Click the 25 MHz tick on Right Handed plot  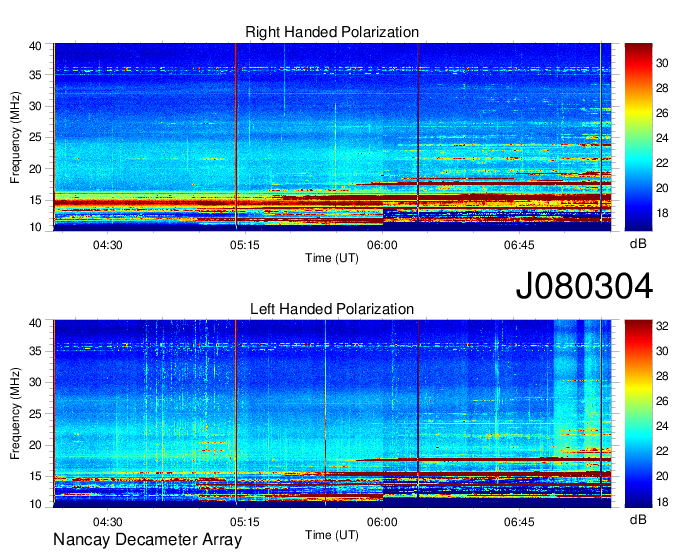pos(36,137)
